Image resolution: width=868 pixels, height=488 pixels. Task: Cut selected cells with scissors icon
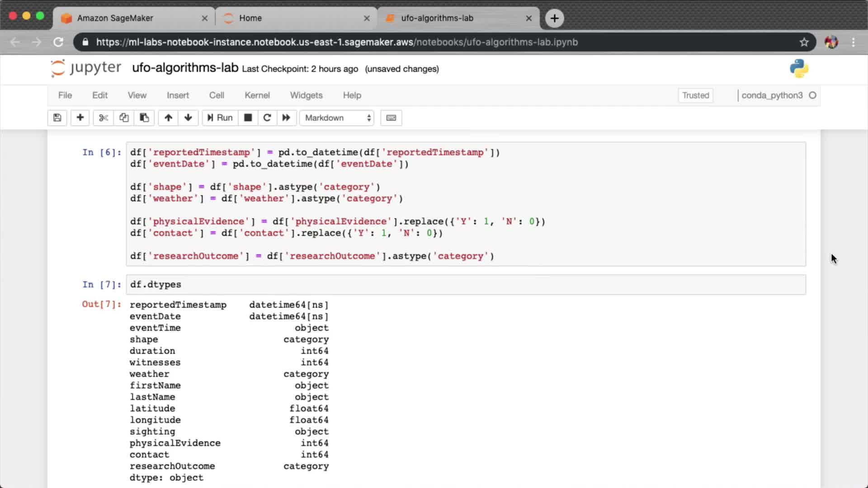pyautogui.click(x=104, y=118)
